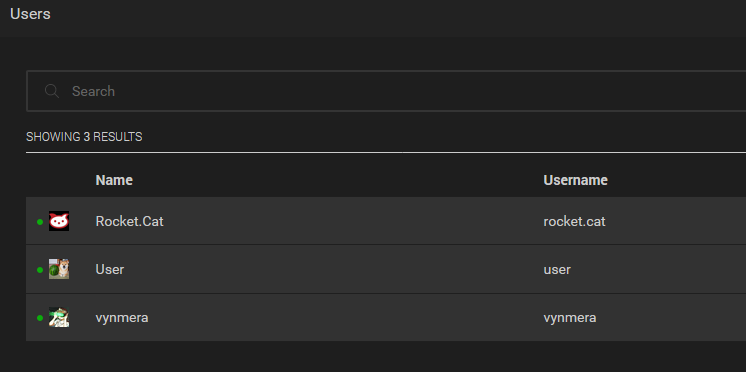
Task: Focus the Search users field
Action: click(x=386, y=91)
